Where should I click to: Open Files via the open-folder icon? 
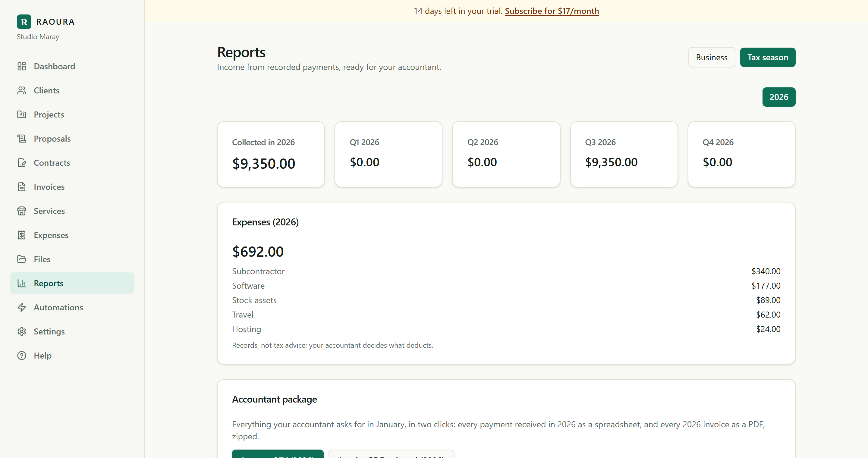tap(22, 259)
